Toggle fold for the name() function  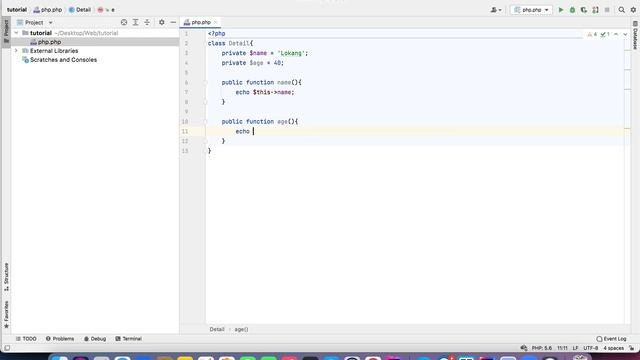[206, 82]
